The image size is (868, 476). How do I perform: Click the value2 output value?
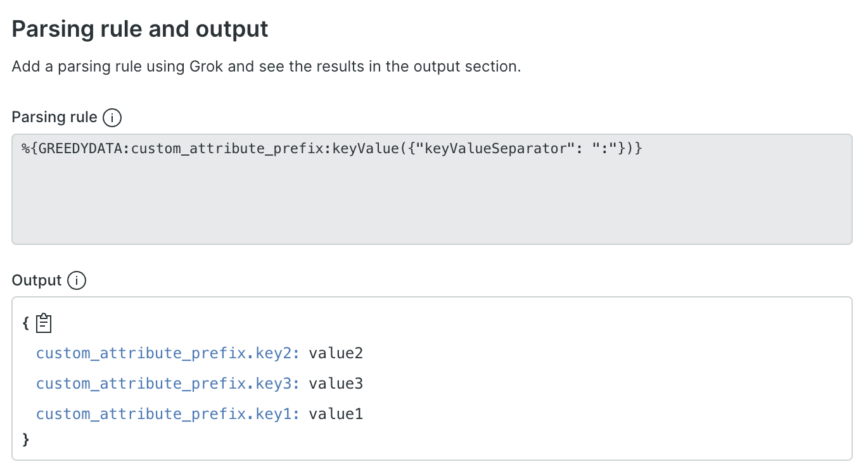coord(336,353)
